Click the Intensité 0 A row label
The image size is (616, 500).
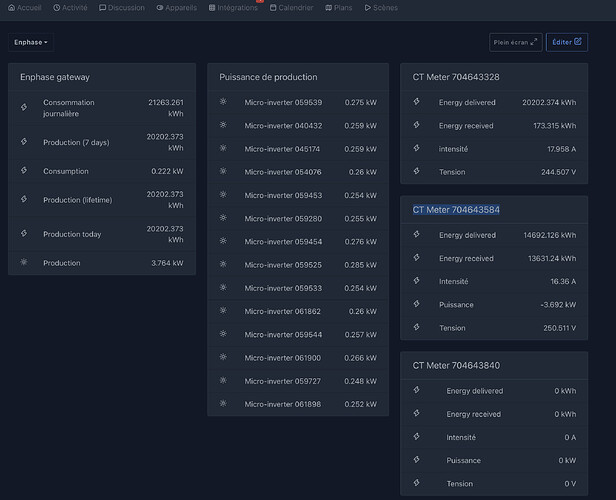click(461, 437)
